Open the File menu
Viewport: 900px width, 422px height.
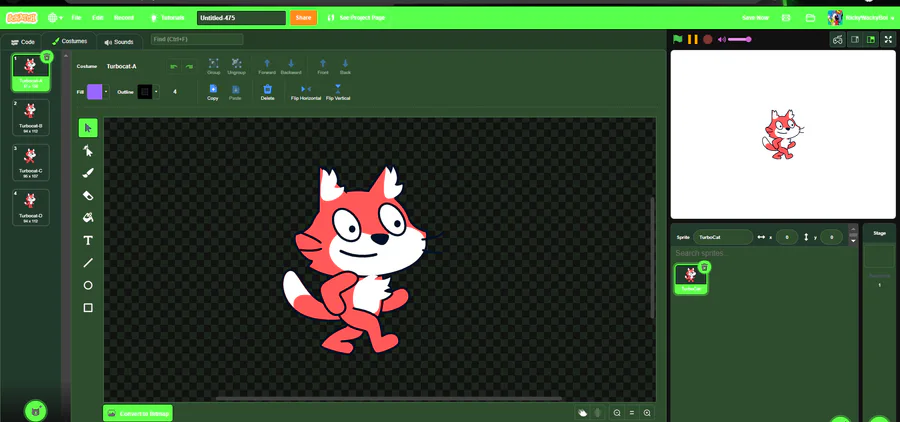[76, 18]
